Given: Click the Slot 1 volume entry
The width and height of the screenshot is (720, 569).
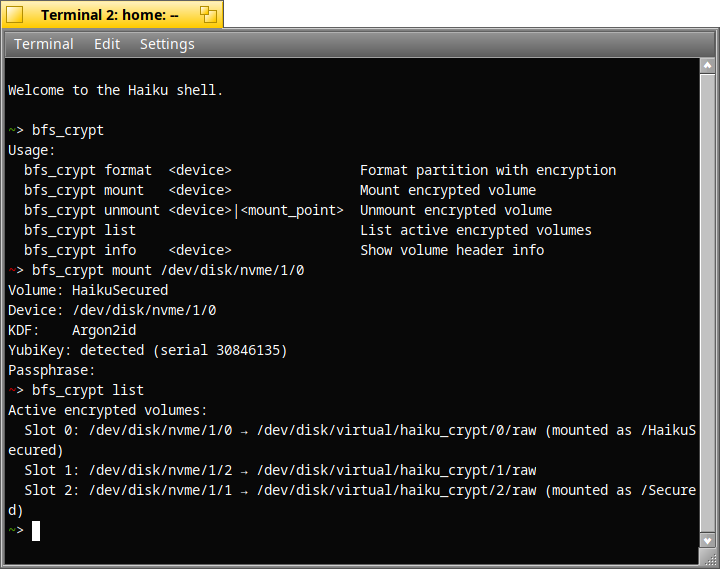Looking at the screenshot, I should click(280, 470).
